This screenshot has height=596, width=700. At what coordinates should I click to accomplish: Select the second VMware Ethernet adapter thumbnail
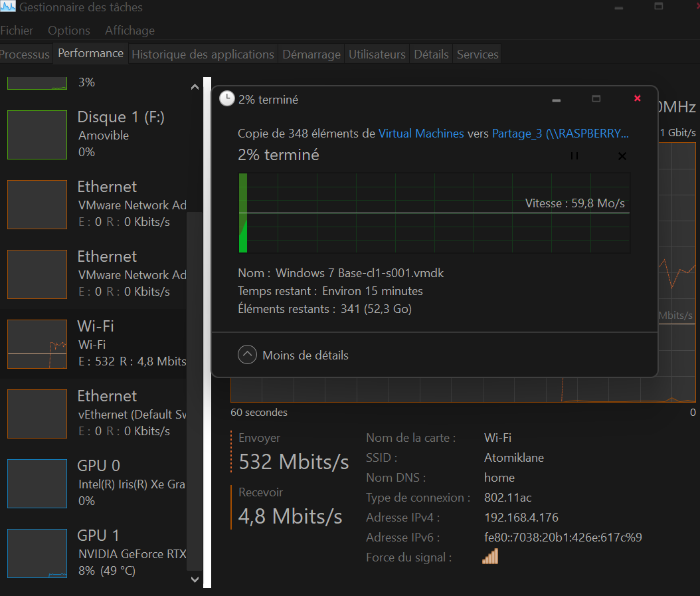37,274
